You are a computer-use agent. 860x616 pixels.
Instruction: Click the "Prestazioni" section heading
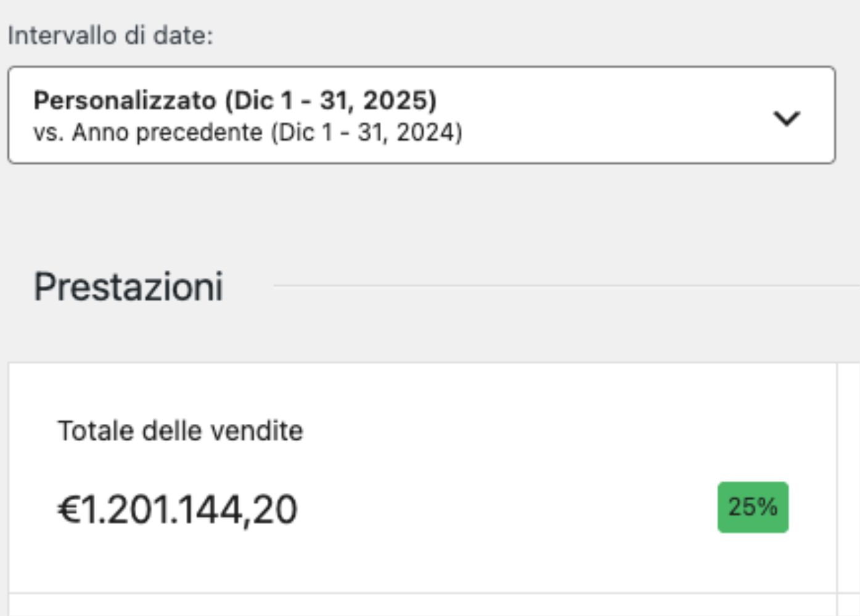(128, 287)
